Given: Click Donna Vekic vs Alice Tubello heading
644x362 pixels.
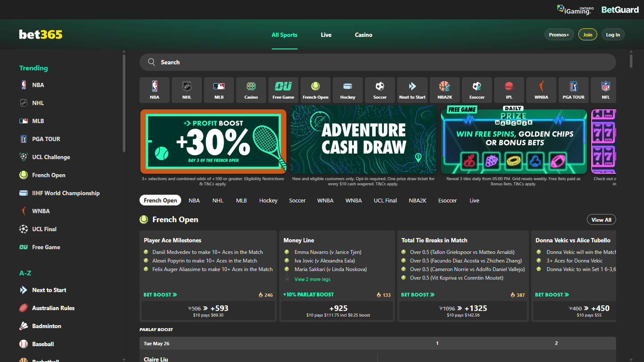Looking at the screenshot, I should tap(573, 240).
